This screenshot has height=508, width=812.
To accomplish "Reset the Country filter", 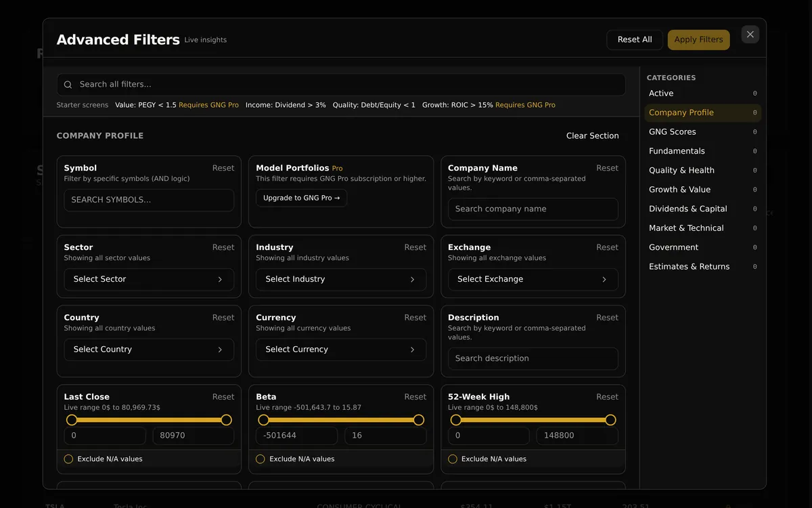I will [223, 318].
